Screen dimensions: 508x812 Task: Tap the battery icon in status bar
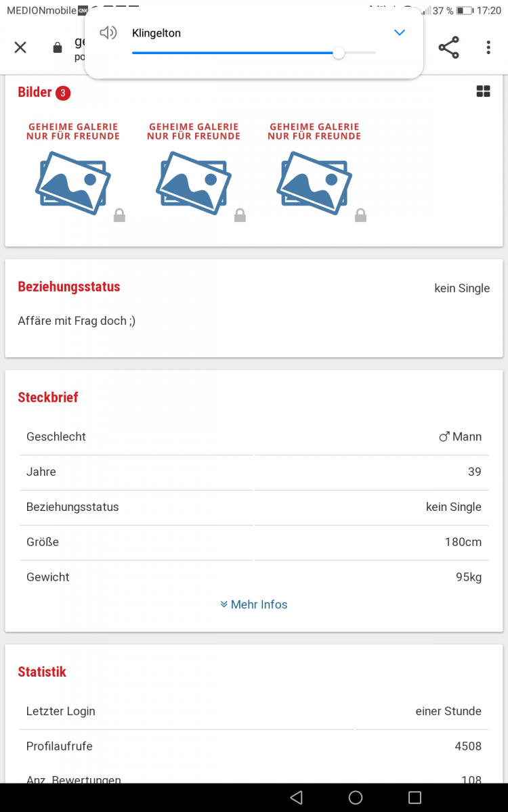pos(465,11)
